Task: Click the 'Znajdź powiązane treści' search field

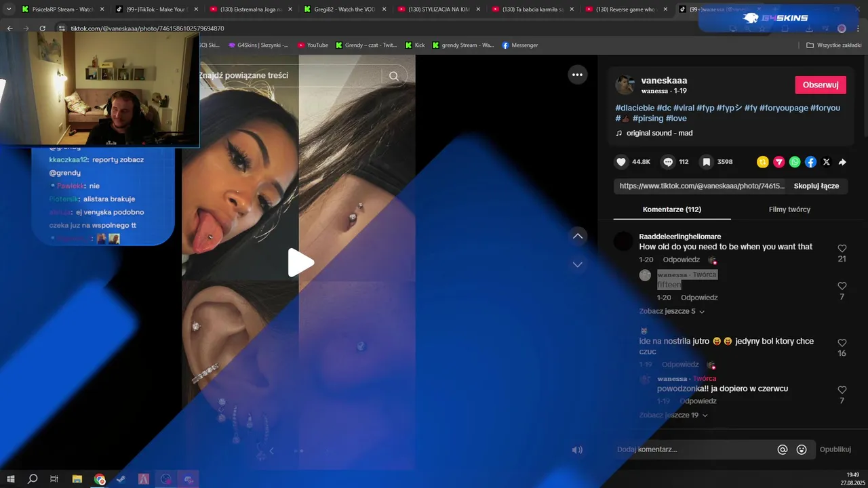Action: tap(290, 75)
